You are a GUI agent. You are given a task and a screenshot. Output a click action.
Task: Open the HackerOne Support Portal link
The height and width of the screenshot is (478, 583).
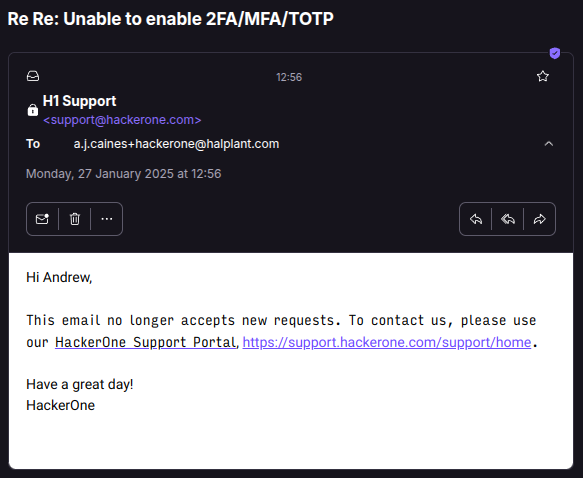point(145,342)
